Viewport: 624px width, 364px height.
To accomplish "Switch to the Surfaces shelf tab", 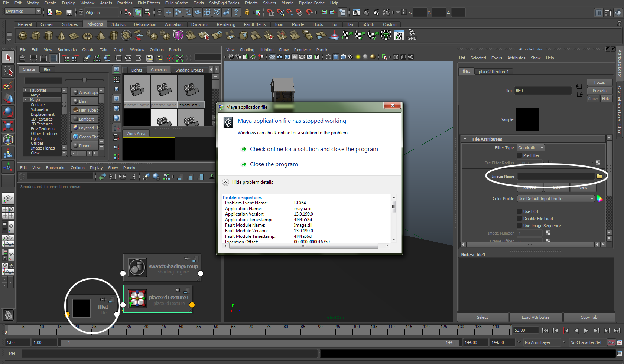I will (70, 24).
